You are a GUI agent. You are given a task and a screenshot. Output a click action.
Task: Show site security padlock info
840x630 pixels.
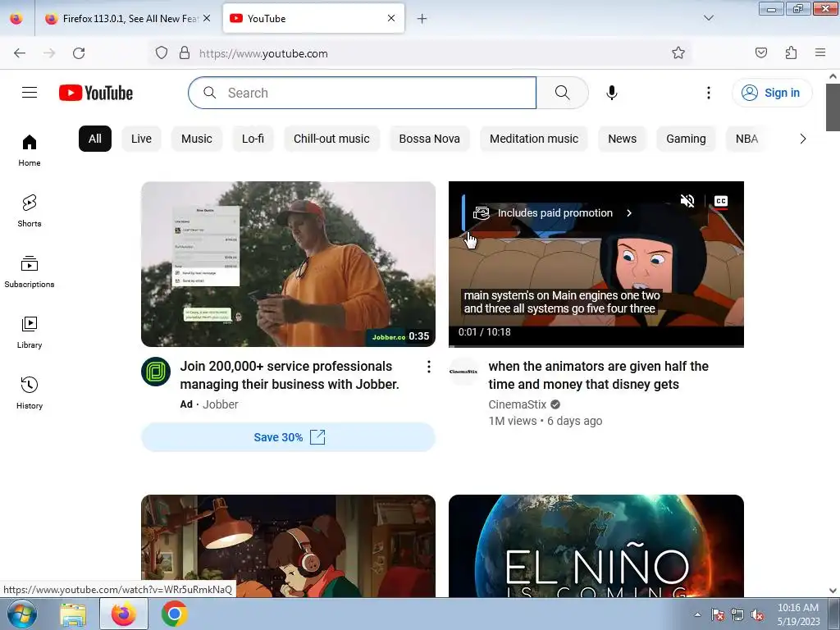[x=185, y=53]
